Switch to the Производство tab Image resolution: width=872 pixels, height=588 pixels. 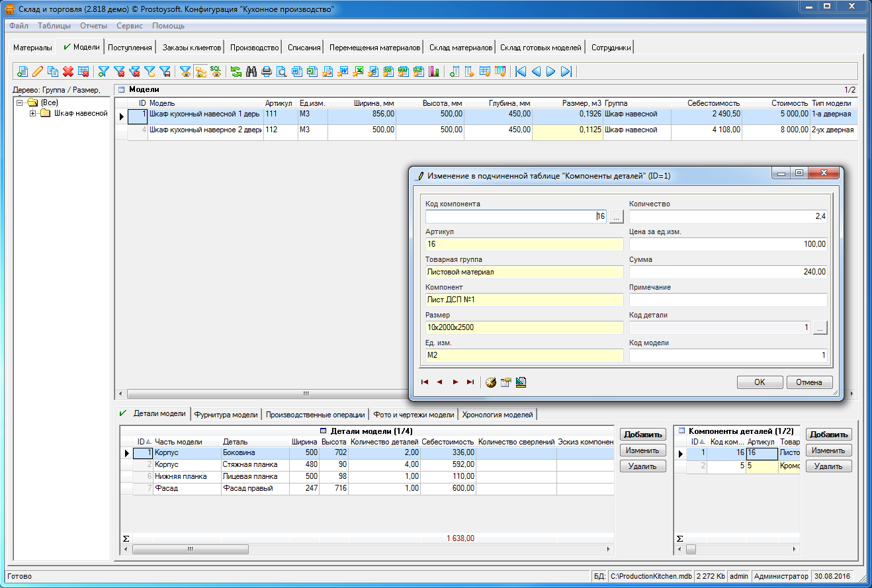click(x=254, y=48)
